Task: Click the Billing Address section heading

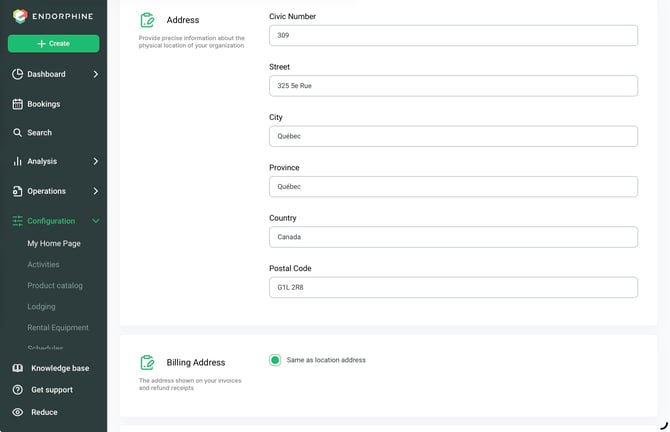Action: (x=196, y=362)
